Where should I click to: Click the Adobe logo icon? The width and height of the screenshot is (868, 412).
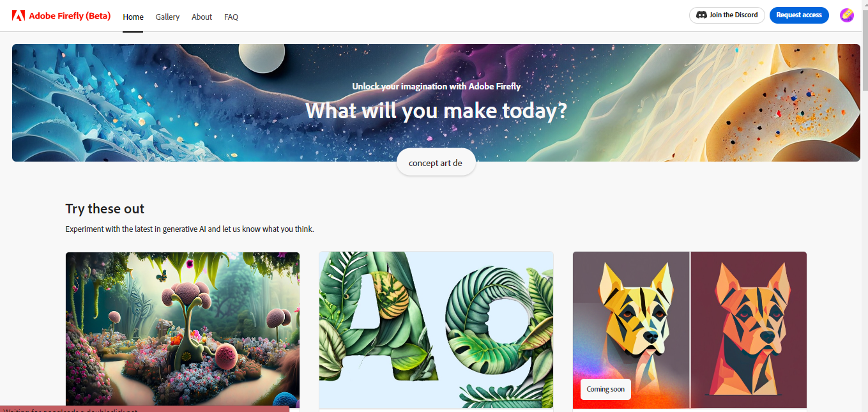point(19,16)
